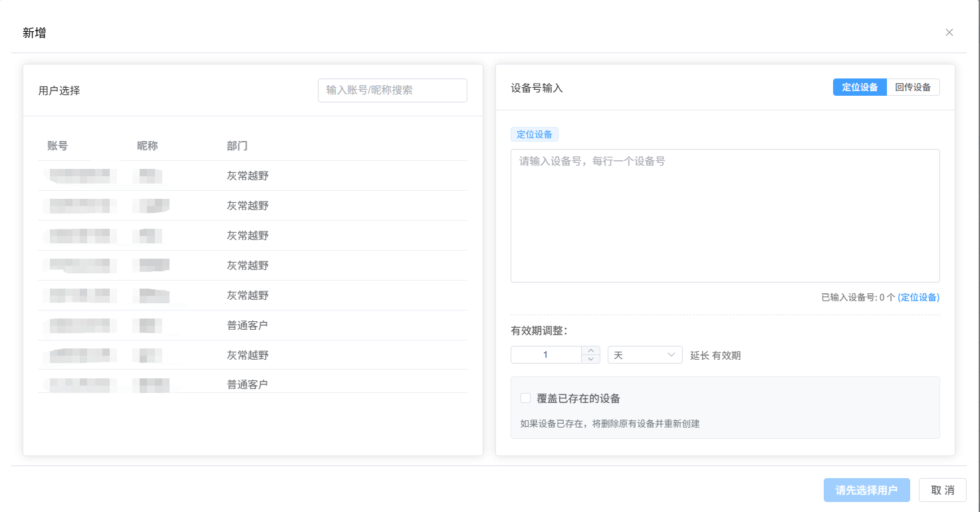Open the 天 time unit dropdown
The height and width of the screenshot is (512, 980).
[x=644, y=354]
